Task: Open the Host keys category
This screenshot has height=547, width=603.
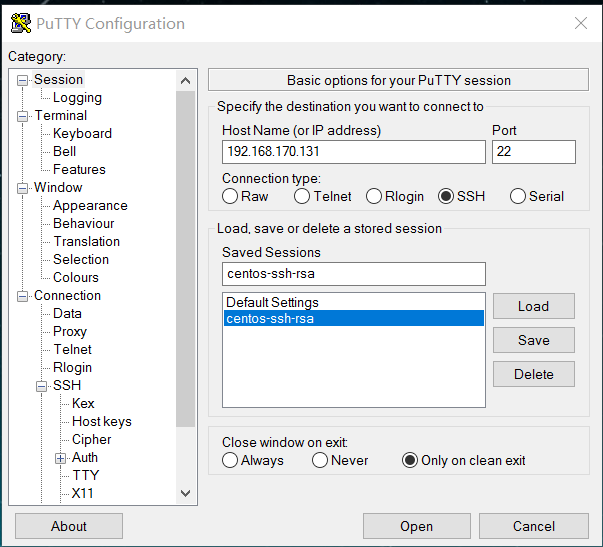Action: 102,422
